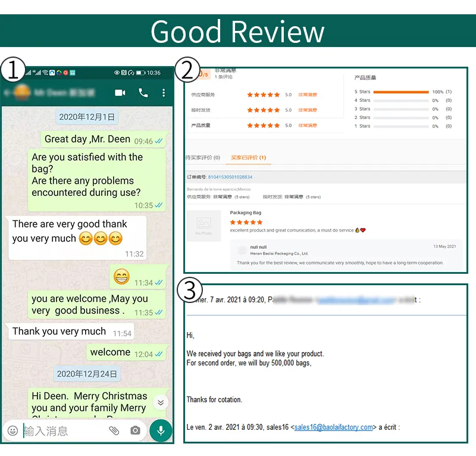Image resolution: width=476 pixels, height=456 pixels.
Task: Click the 5 Stars rating bar
Action: coord(400,92)
